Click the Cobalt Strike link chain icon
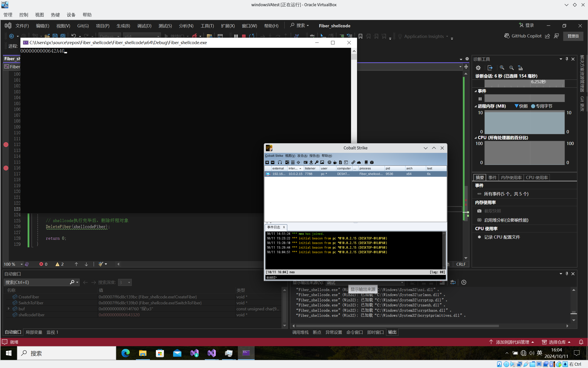Screen dimensions: 588x368 tap(353, 162)
